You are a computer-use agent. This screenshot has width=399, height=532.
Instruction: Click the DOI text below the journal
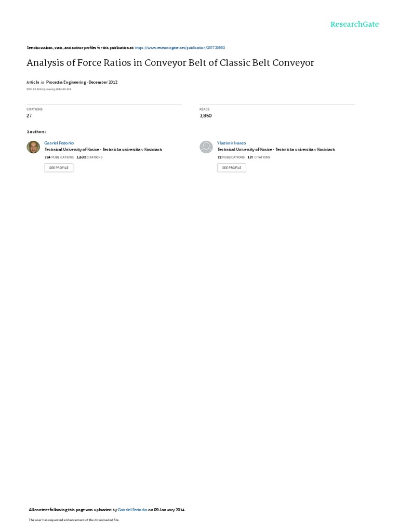click(x=49, y=89)
